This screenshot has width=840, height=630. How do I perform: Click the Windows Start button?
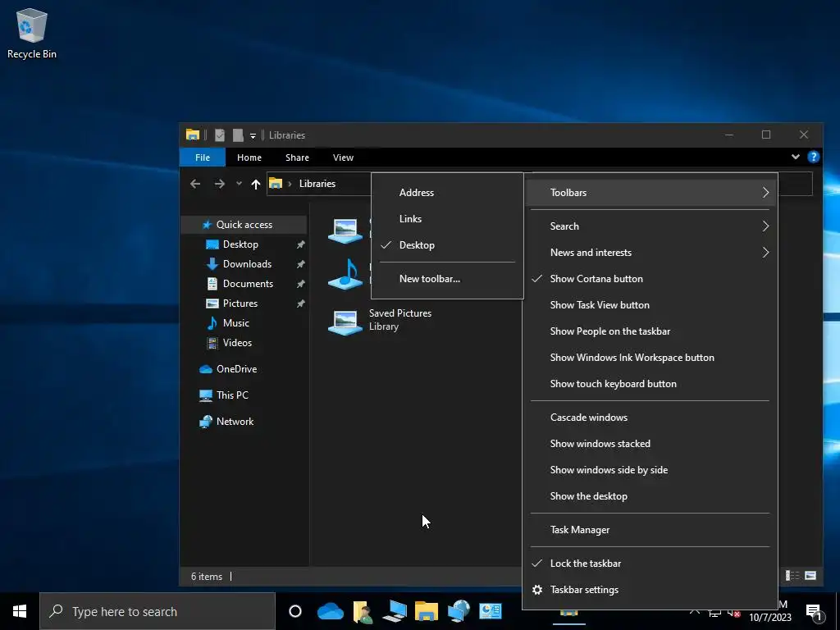pos(20,611)
